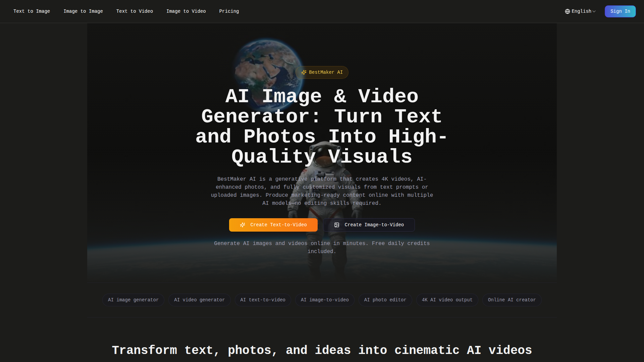This screenshot has height=362, width=644.
Task: Click sparkle icon in BestMaker AI badge
Action: click(x=304, y=72)
